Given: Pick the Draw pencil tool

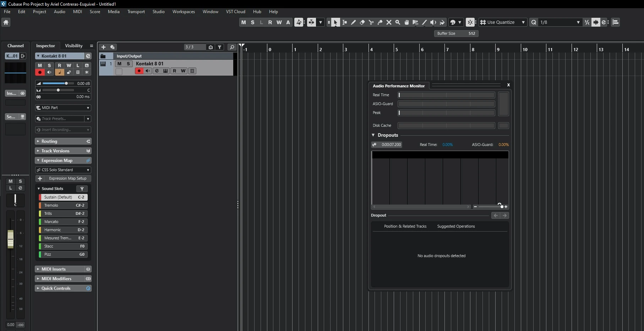Looking at the screenshot, I should [x=353, y=22].
